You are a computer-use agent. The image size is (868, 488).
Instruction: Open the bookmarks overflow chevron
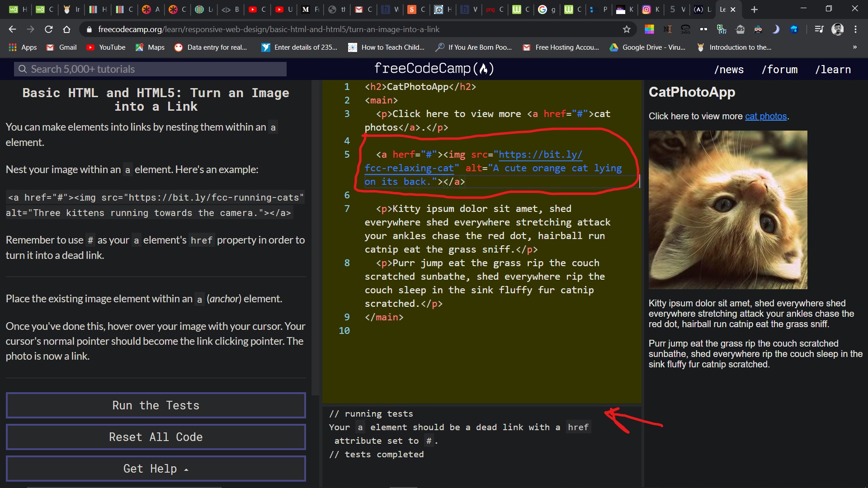pyautogui.click(x=854, y=47)
